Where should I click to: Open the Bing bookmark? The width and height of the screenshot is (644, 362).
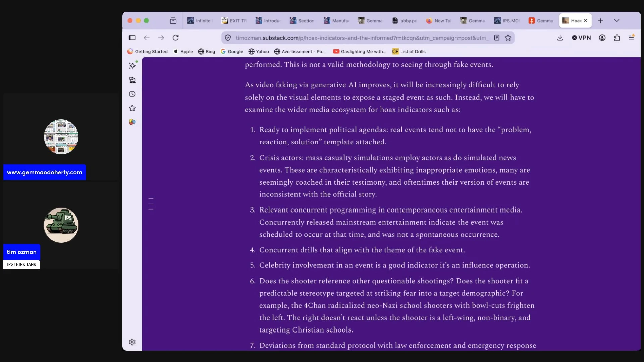tap(207, 52)
